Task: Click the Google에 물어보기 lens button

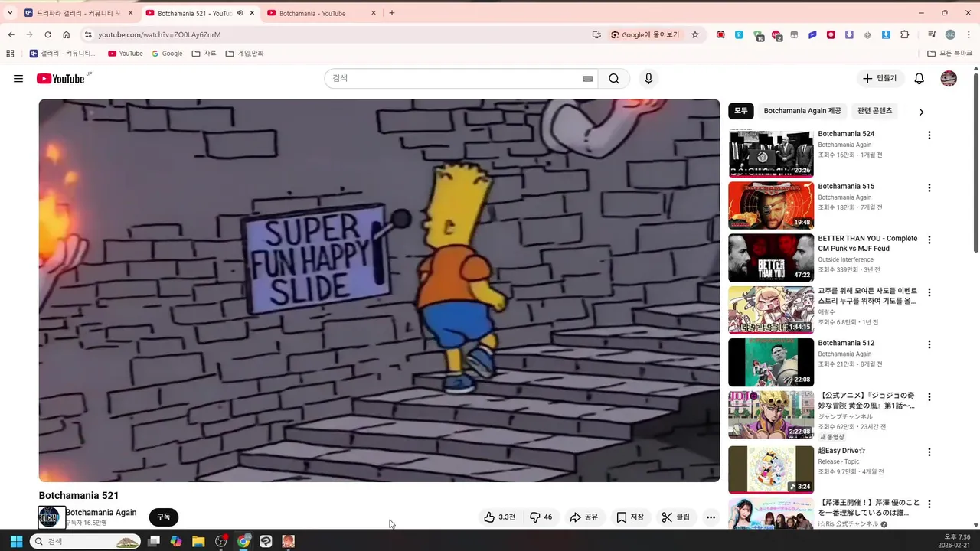Action: coord(645,34)
